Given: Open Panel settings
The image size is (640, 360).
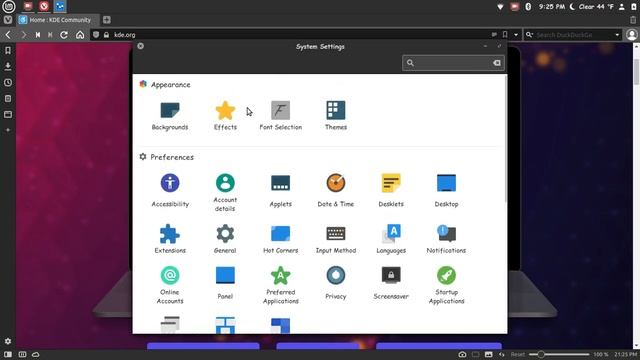Looking at the screenshot, I should pyautogui.click(x=225, y=283).
